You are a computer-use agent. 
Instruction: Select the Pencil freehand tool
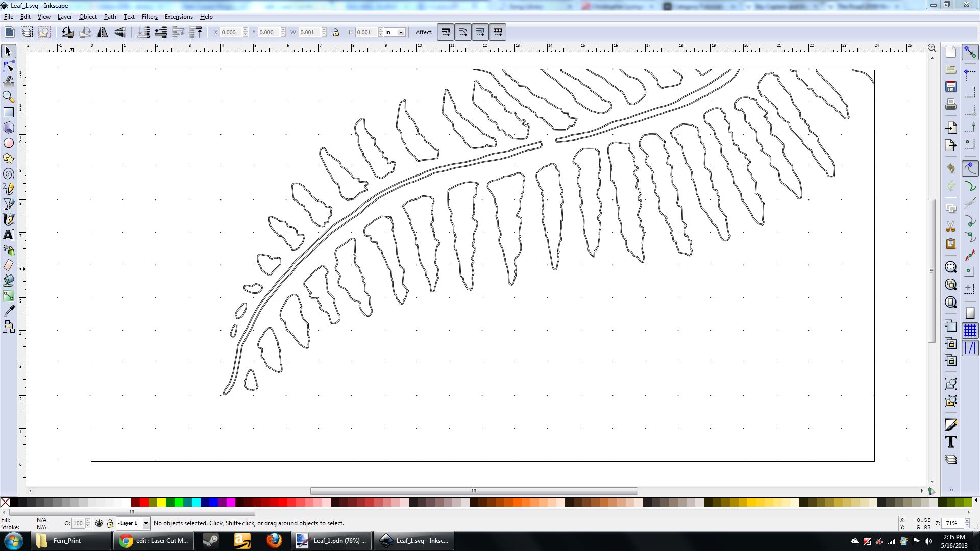pos(9,189)
